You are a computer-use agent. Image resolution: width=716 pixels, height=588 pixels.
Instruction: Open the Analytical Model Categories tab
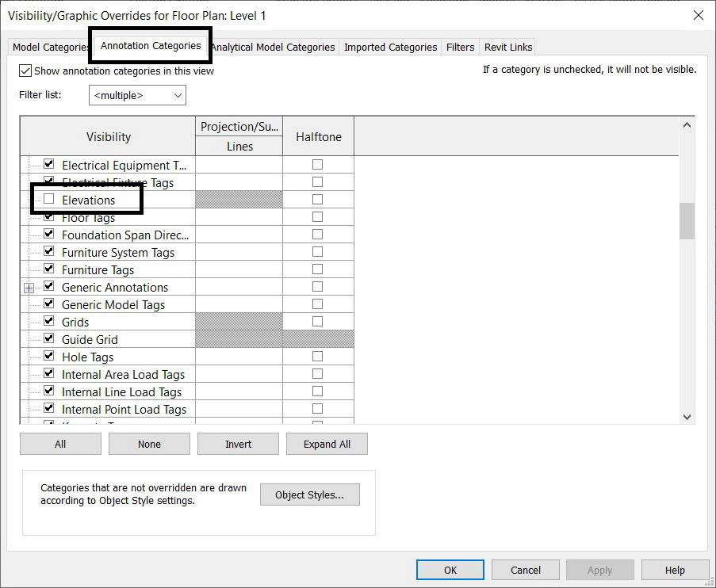[x=273, y=47]
